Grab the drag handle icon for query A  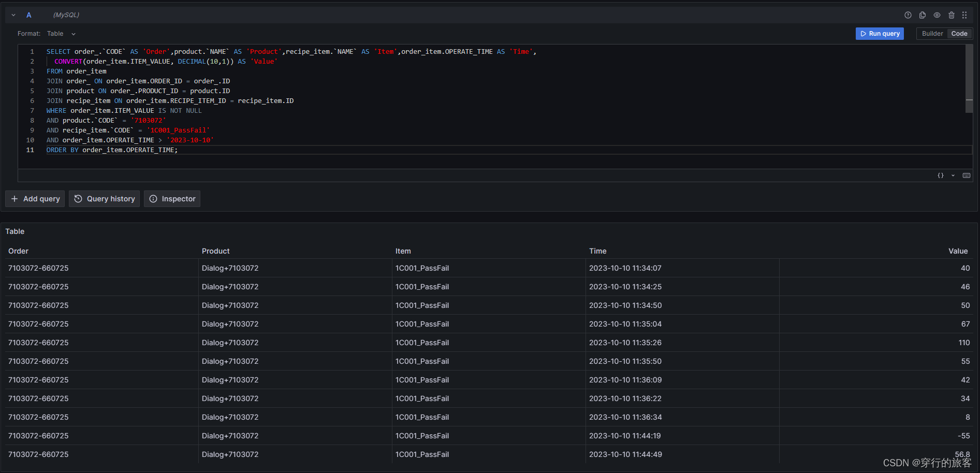click(965, 15)
